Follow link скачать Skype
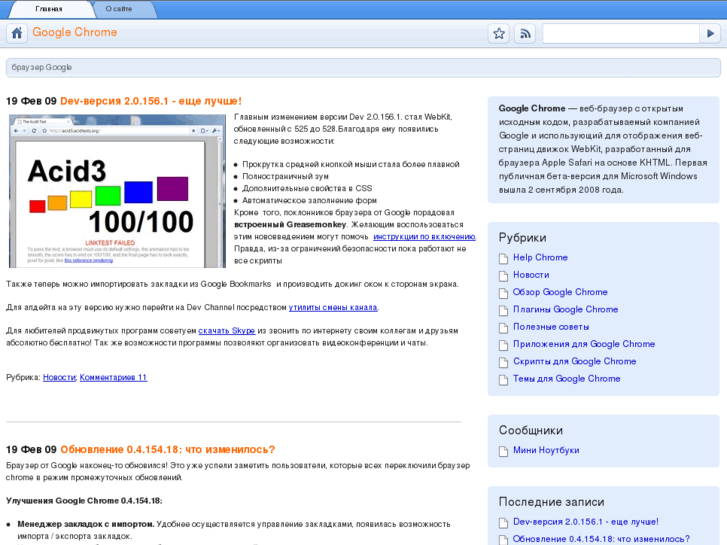This screenshot has height=545, width=727. pyautogui.click(x=227, y=331)
